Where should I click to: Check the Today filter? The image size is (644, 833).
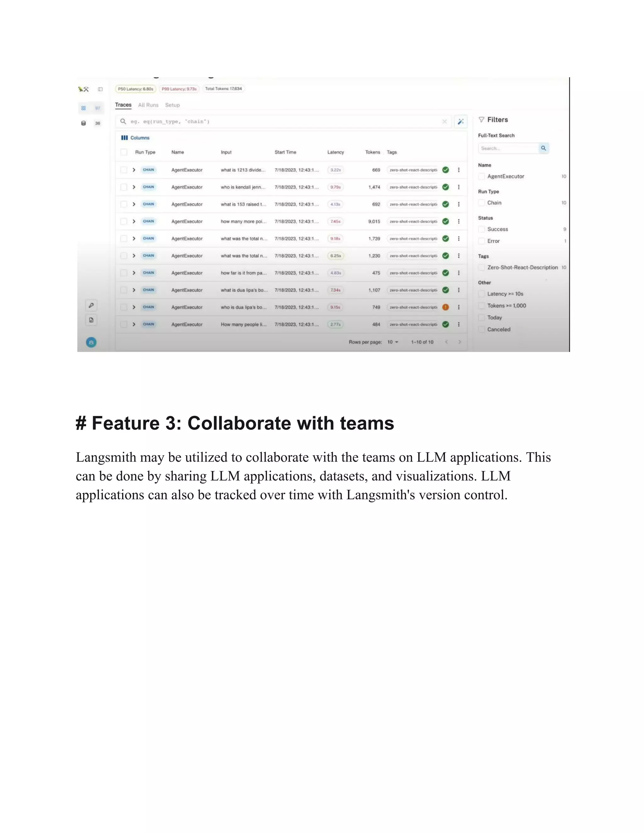[x=482, y=317]
